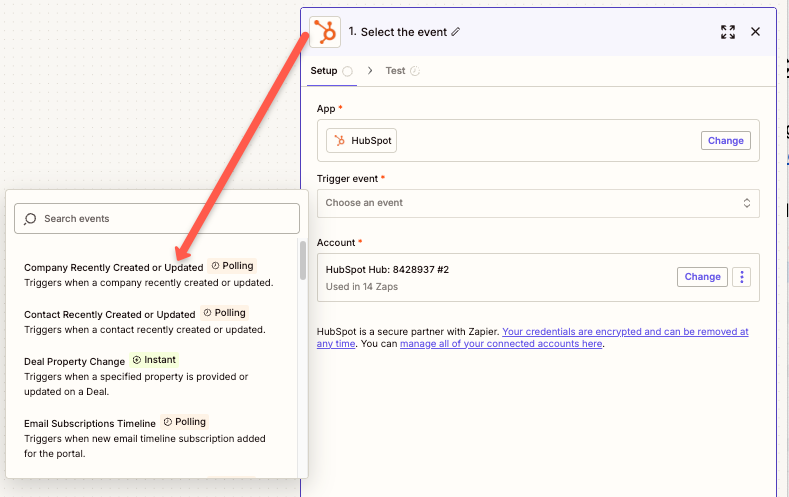Choose Contact Recently Created or Updated event
Screen dimensions: 789x497
click(145, 321)
